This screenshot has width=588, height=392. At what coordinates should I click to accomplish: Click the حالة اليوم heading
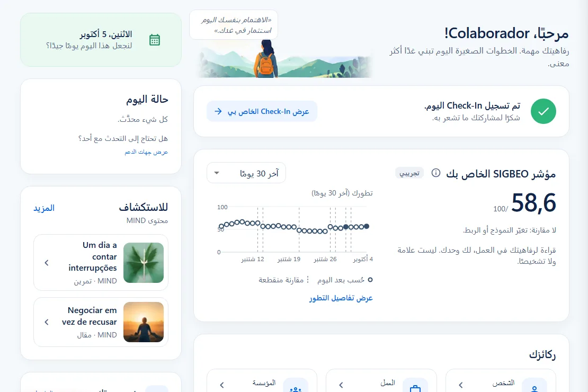pos(147,99)
